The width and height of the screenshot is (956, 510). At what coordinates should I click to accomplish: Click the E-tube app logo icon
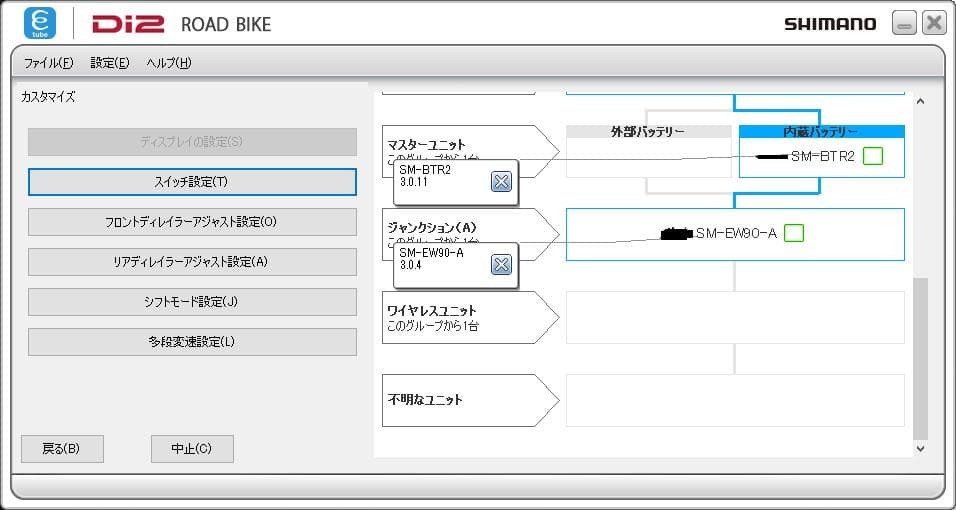click(x=40, y=24)
